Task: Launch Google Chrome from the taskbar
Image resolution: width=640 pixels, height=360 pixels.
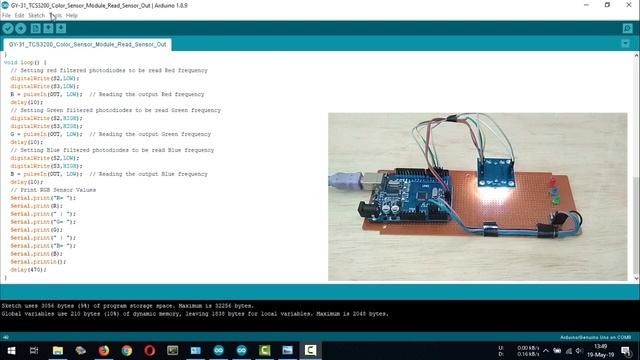Action: pos(127,351)
